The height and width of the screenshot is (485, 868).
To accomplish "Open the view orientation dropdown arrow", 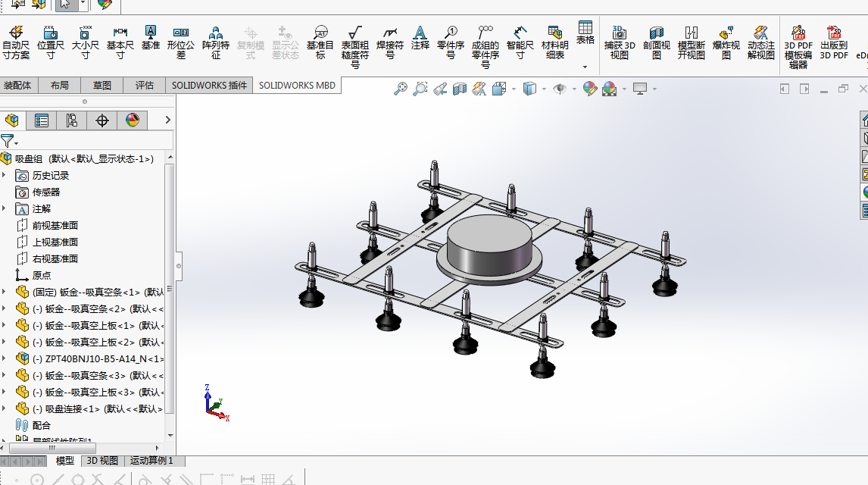I will coord(514,89).
